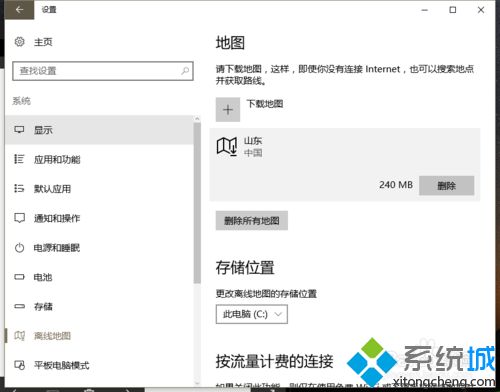The width and height of the screenshot is (500, 392).
Task: Go to 主页 settings home
Action: (43, 42)
